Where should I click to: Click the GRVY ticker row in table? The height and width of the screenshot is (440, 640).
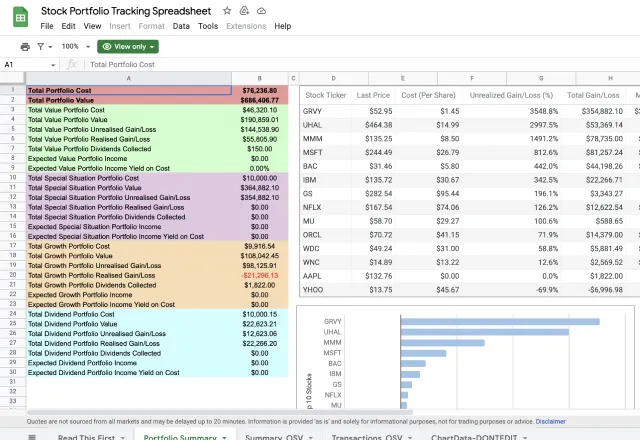[x=312, y=111]
